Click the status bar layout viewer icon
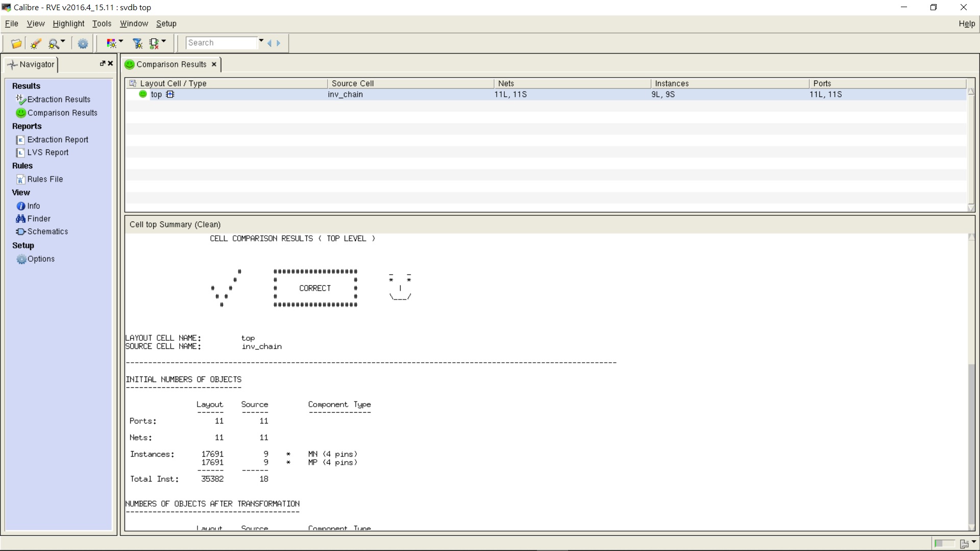This screenshot has height=551, width=980. [964, 544]
